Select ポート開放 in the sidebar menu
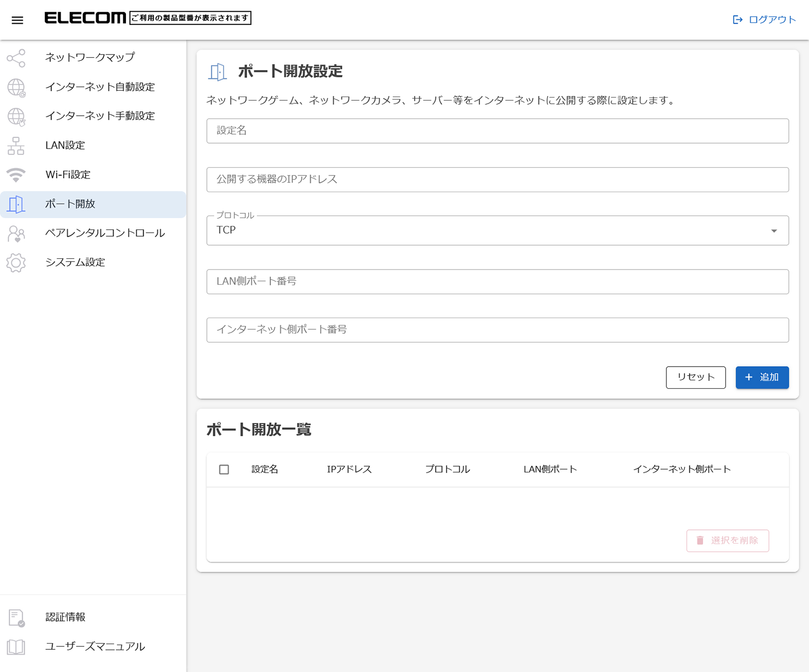Image resolution: width=809 pixels, height=672 pixels. pyautogui.click(x=70, y=204)
